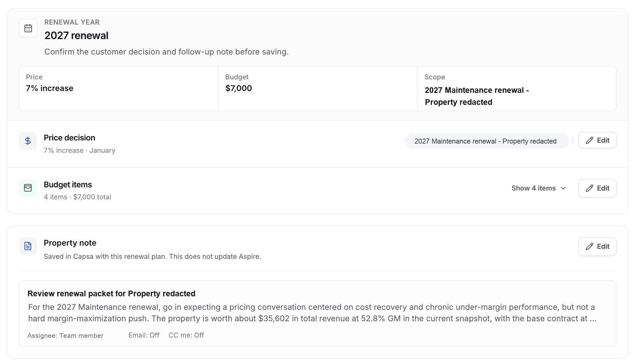The width and height of the screenshot is (638, 364).
Task: Click the renewal year calendar icon
Action: point(28,28)
